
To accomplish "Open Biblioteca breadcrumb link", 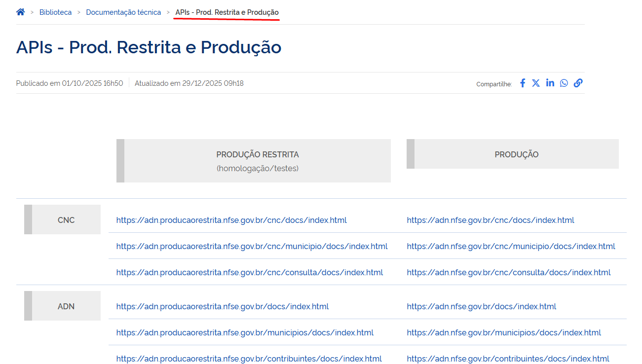I will (x=55, y=12).
